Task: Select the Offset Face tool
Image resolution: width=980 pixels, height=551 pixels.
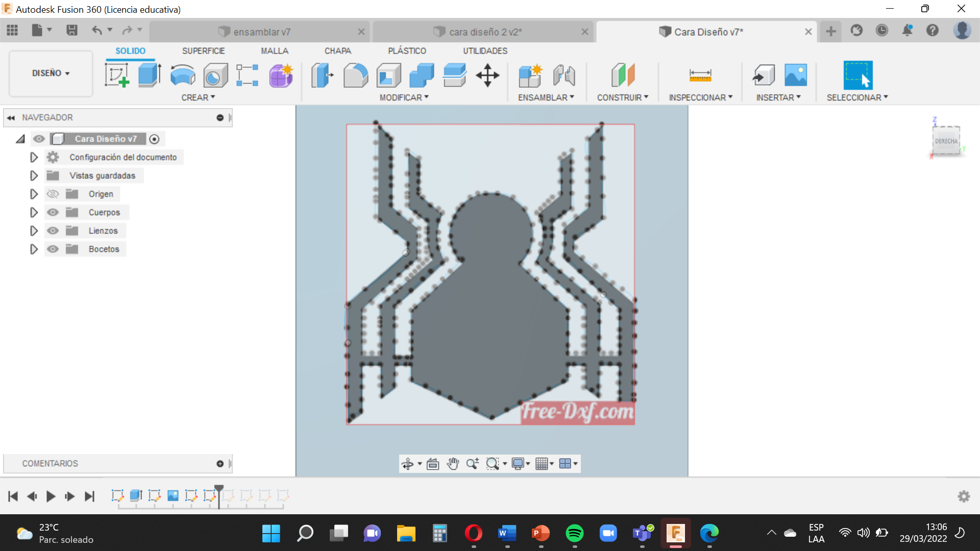Action: point(454,76)
